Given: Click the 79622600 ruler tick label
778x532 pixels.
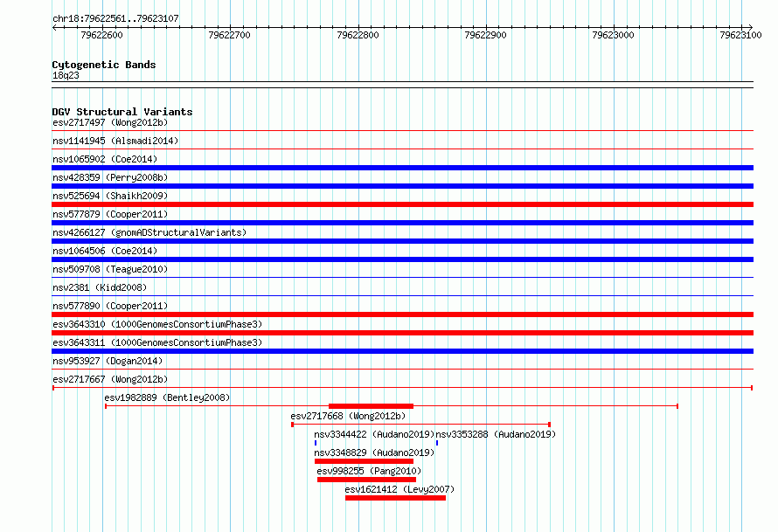Looking at the screenshot, I should pos(101,35).
